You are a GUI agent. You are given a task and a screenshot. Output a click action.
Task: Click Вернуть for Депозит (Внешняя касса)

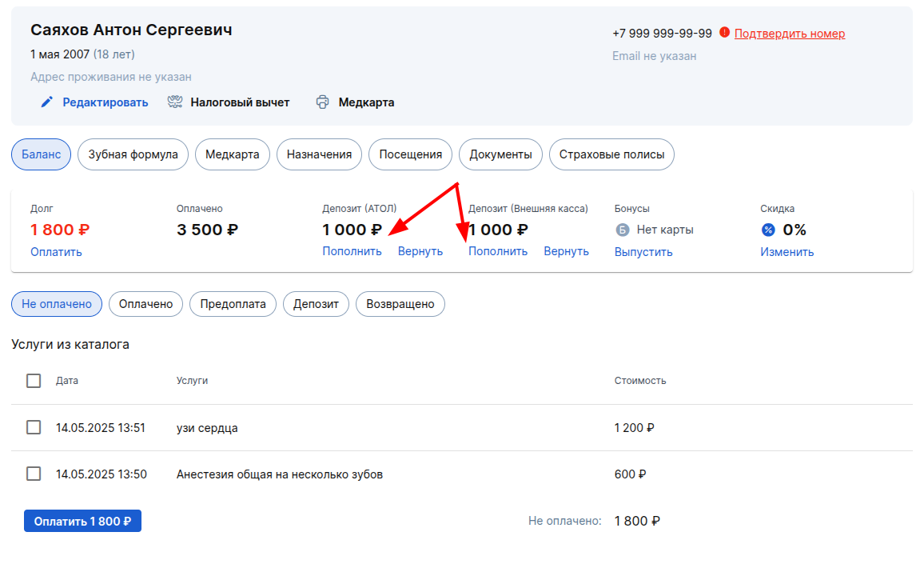[566, 251]
